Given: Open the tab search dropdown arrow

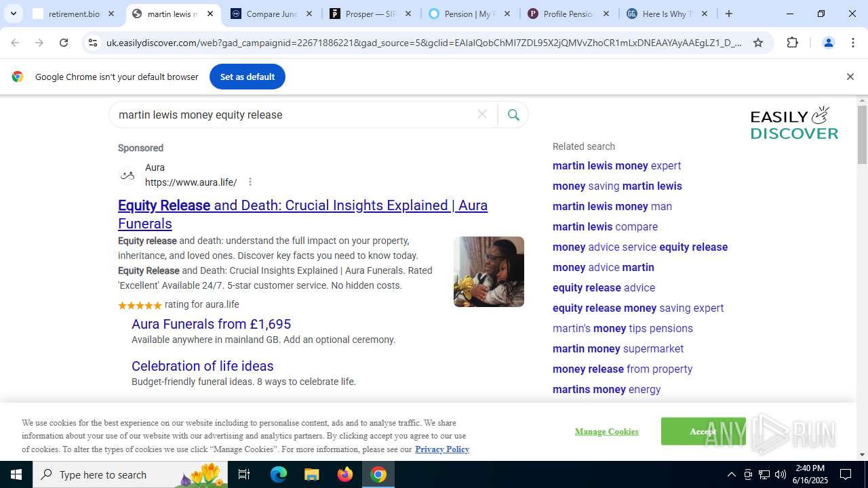Looking at the screenshot, I should click(x=13, y=14).
